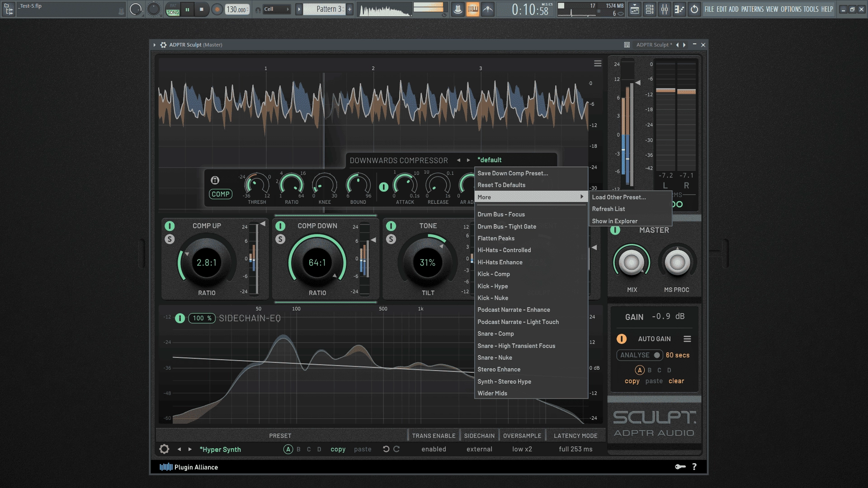Toggle the COMP DOWN power button

click(280, 226)
